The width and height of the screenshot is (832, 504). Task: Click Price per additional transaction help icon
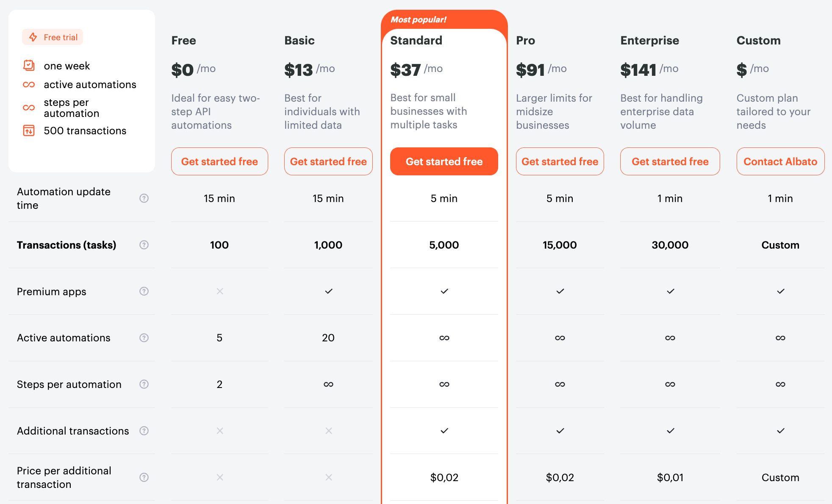(x=144, y=477)
